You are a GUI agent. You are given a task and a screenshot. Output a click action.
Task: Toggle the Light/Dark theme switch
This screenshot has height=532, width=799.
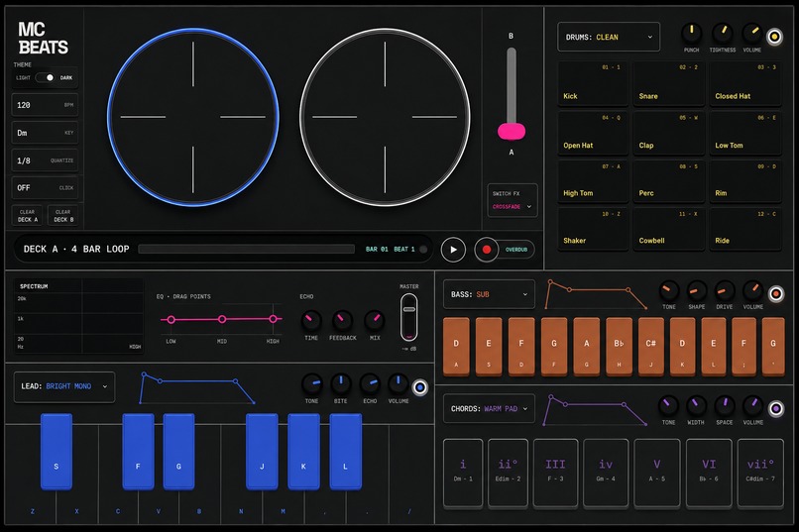click(46, 77)
